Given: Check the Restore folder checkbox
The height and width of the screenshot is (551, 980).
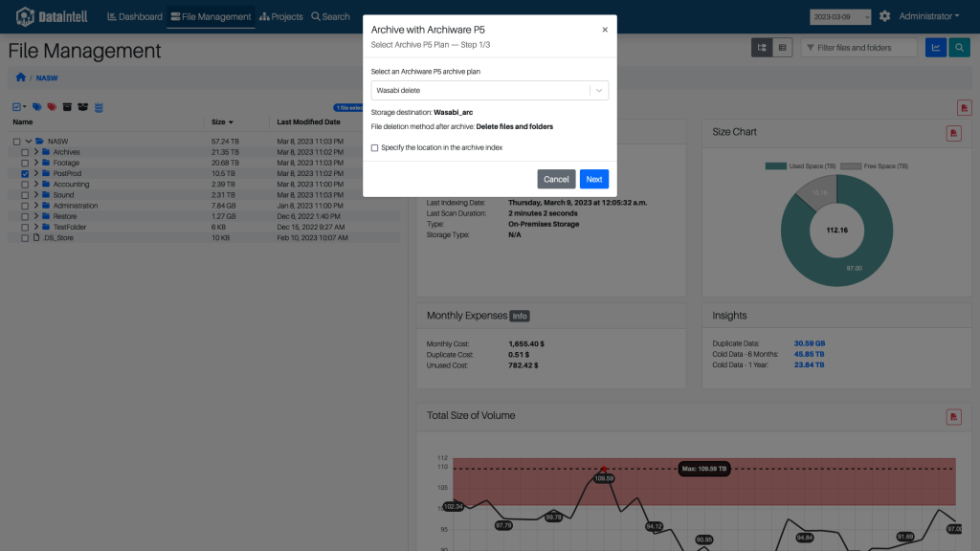Looking at the screenshot, I should (x=25, y=217).
